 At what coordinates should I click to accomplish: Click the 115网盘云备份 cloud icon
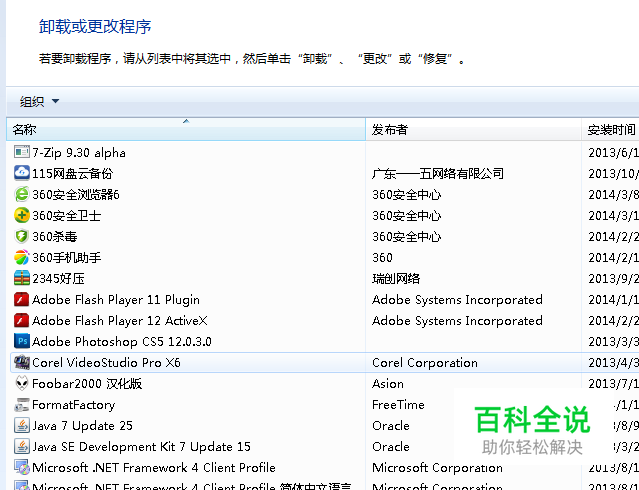[22, 173]
